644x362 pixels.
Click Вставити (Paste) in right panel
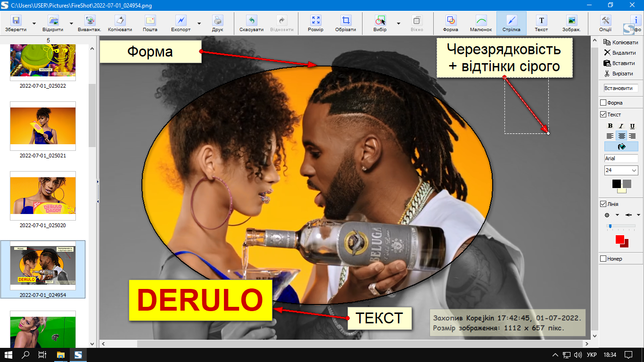tap(619, 63)
